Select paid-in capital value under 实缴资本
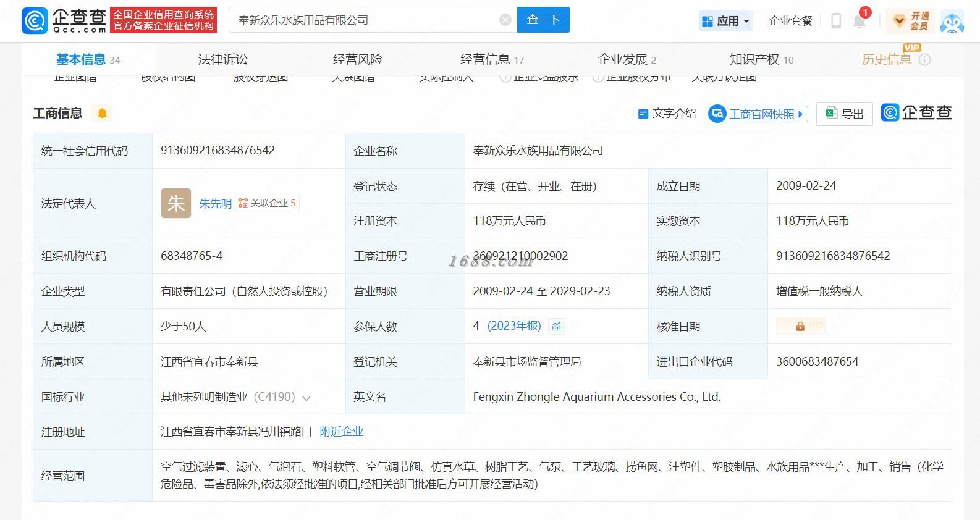The width and height of the screenshot is (980, 520). 812,220
